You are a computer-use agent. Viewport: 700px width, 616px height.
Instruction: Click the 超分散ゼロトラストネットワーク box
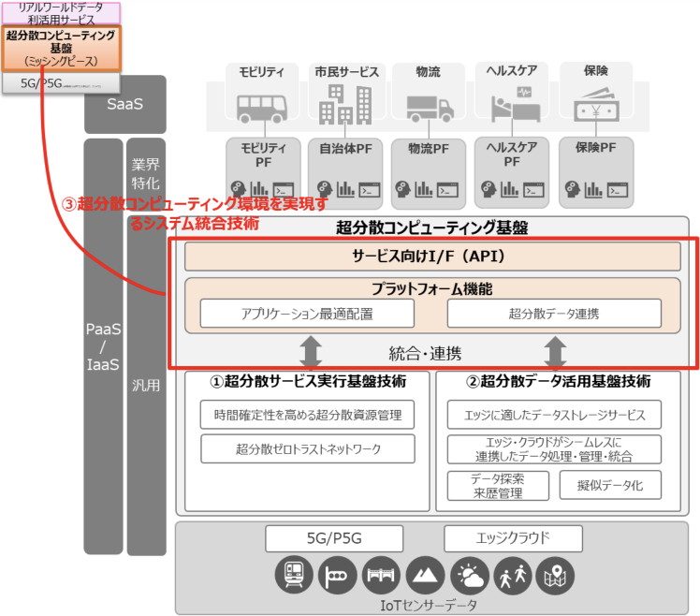(x=307, y=448)
